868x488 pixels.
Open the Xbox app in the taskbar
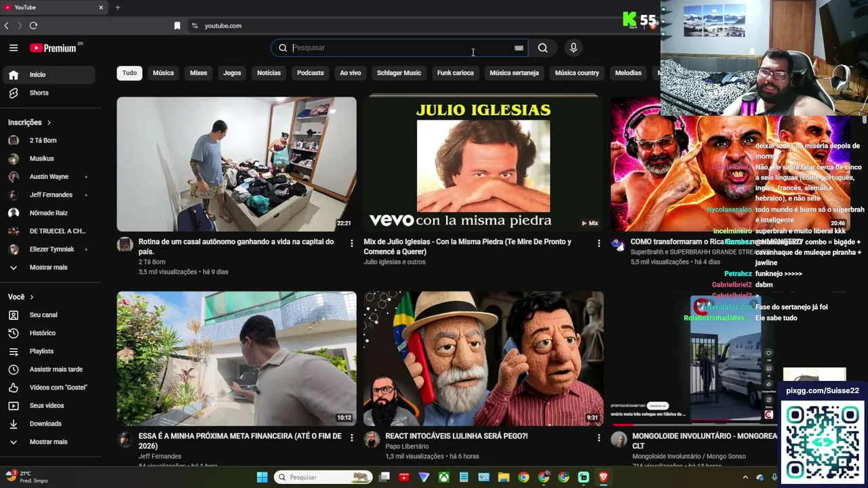click(443, 477)
